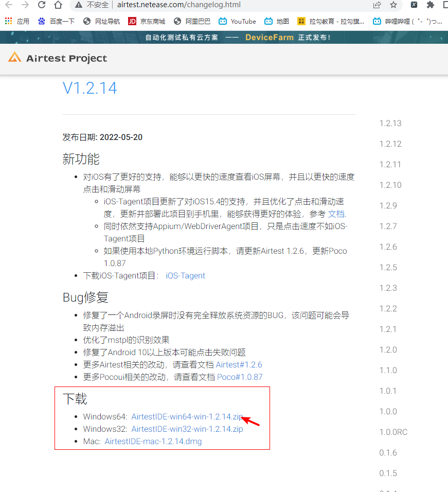Open the 文档 link for iOS-Tagent

tap(336, 214)
